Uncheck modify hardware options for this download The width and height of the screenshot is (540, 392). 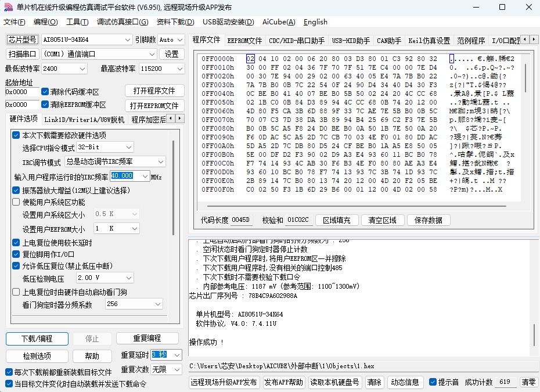coord(16,135)
